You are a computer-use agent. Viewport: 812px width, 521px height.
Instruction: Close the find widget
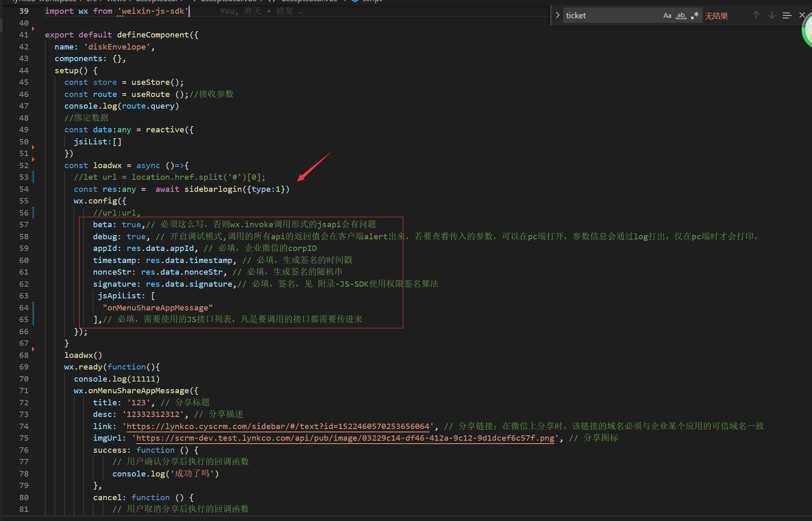pyautogui.click(x=802, y=15)
